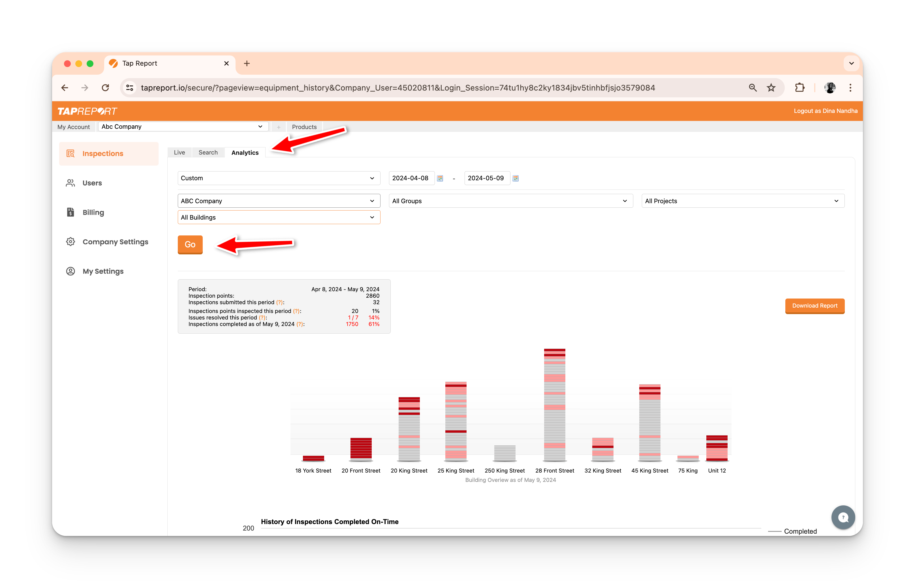
Task: Open browser extensions puzzle icon
Action: (x=799, y=88)
